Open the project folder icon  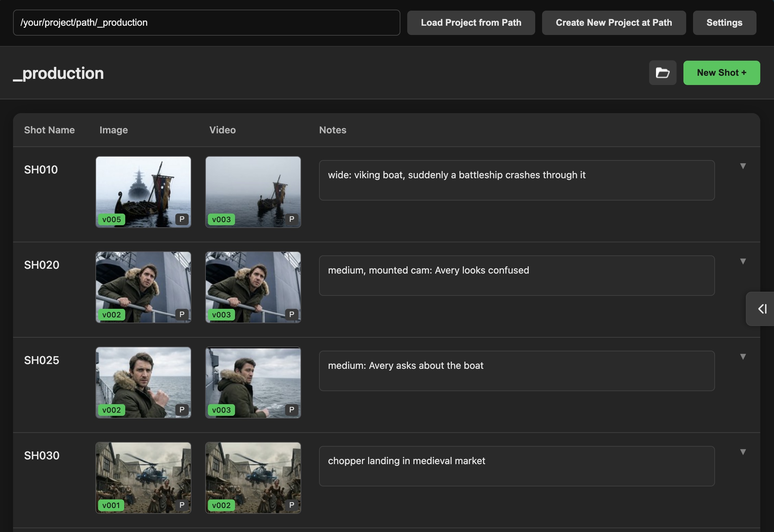coord(662,73)
